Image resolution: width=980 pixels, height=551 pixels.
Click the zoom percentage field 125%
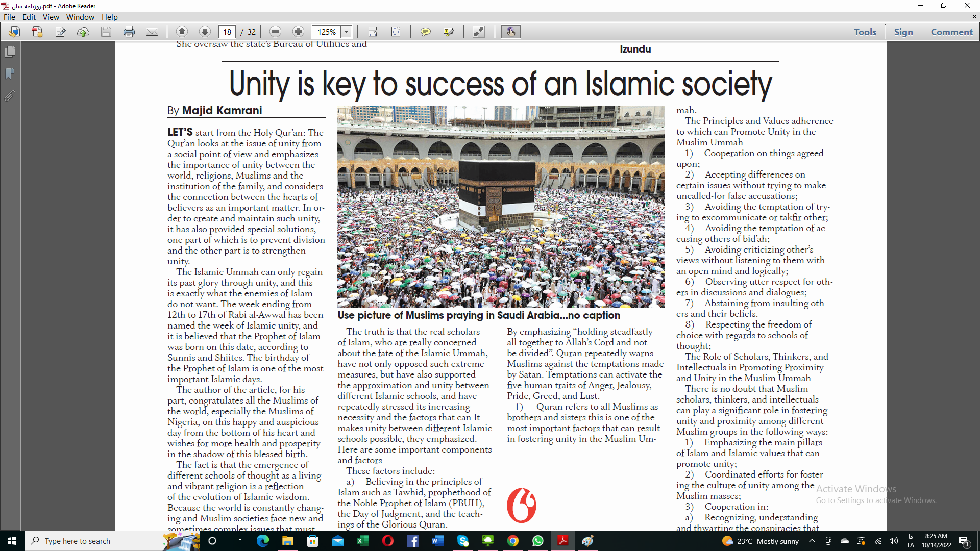(326, 32)
